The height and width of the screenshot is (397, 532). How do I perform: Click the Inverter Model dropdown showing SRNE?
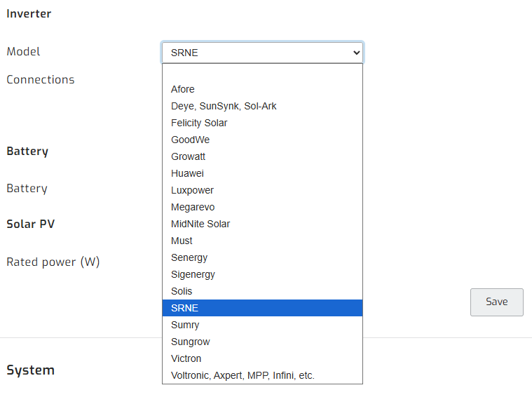[261, 53]
